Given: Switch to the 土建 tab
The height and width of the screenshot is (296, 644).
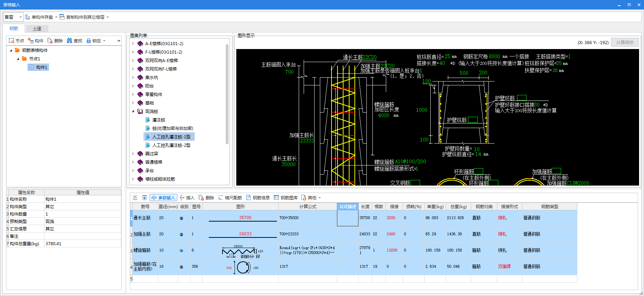Looking at the screenshot, I should [x=37, y=29].
